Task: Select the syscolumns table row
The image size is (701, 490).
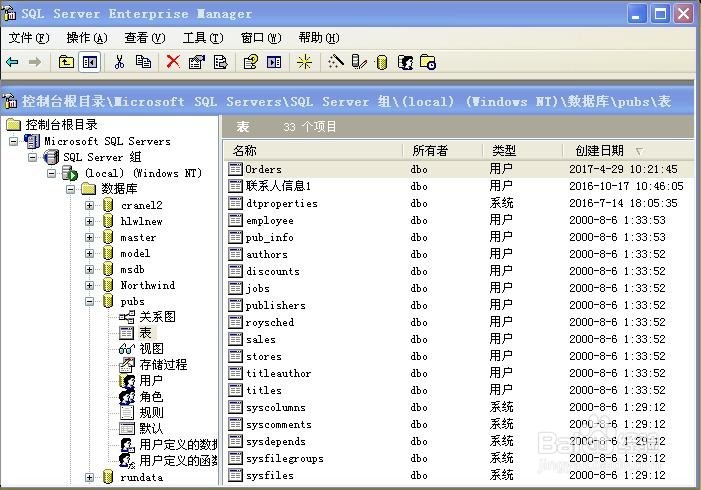Action: click(459, 407)
